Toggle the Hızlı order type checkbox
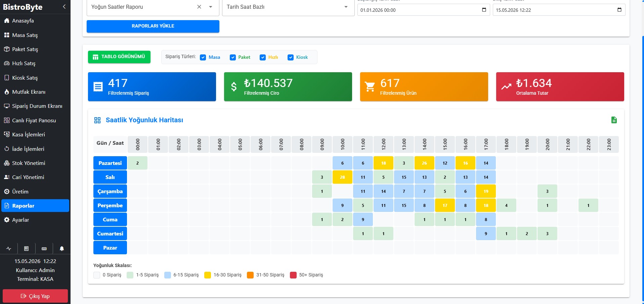 tap(263, 57)
